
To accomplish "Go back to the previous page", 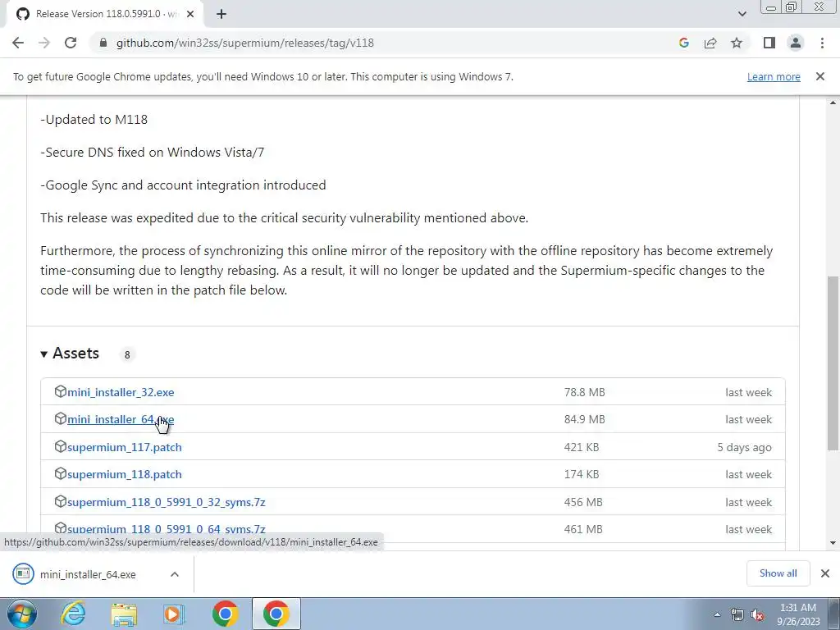I will coord(18,43).
